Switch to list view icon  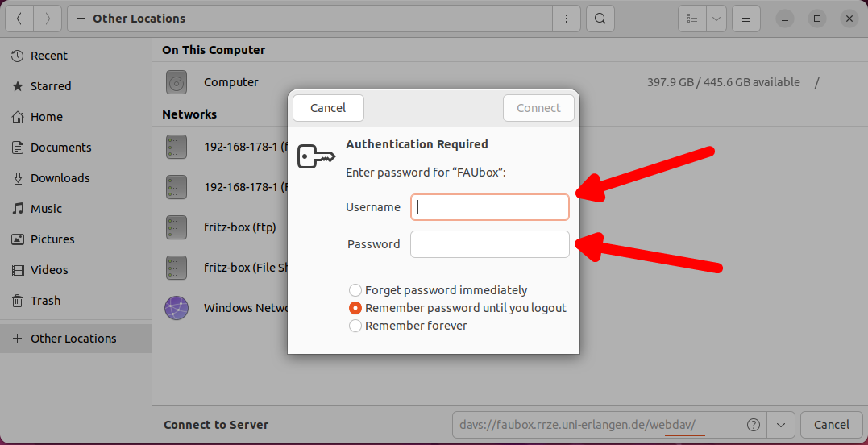pos(691,19)
